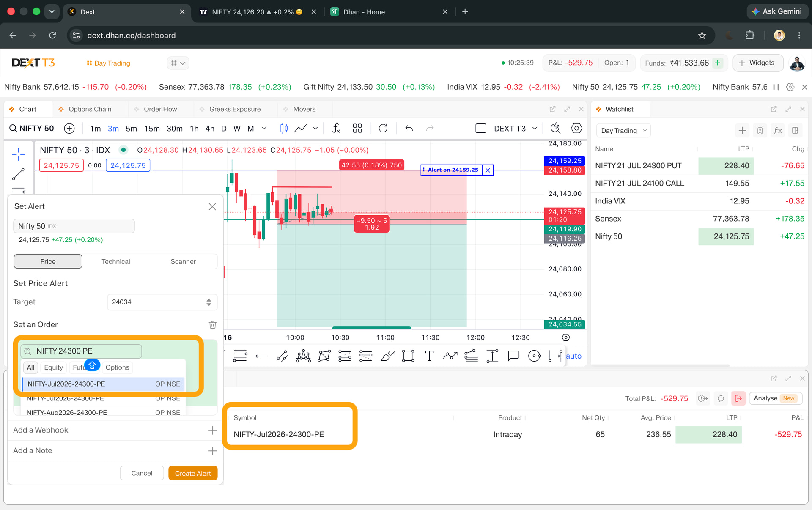Open the Day Trading workspace menu

tap(108, 63)
